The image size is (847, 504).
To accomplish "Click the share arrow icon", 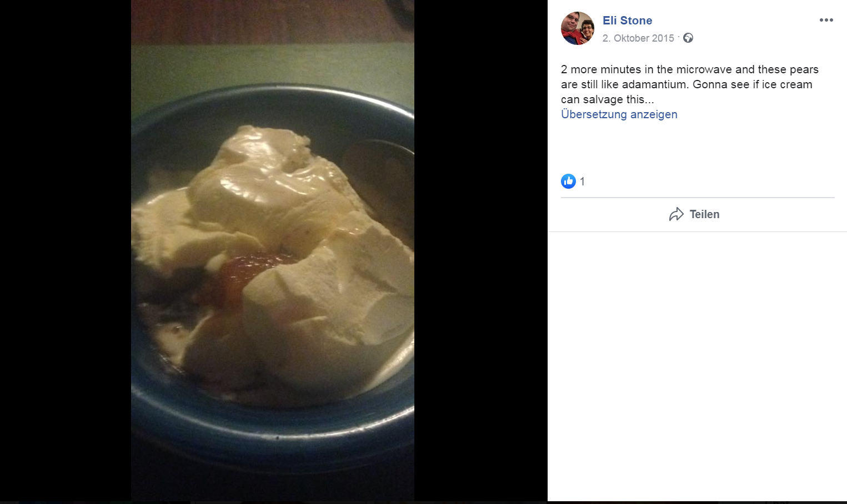I will 676,214.
